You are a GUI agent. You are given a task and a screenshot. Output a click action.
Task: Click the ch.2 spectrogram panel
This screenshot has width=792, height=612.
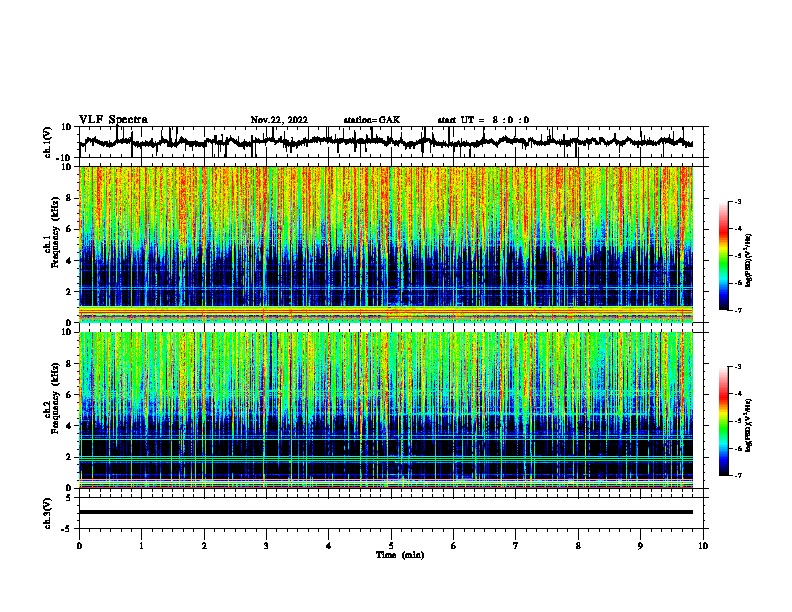tap(386, 410)
